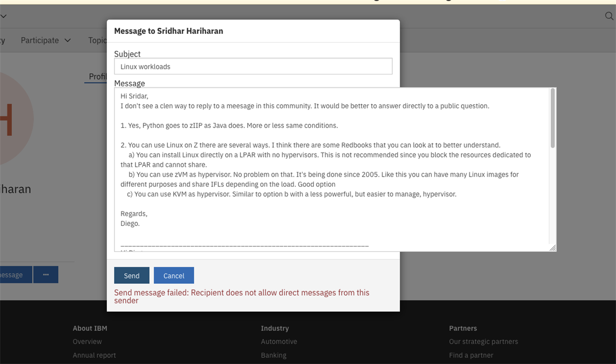Click the KVM as hypervisor line
The width and height of the screenshot is (616, 364).
coord(292,194)
